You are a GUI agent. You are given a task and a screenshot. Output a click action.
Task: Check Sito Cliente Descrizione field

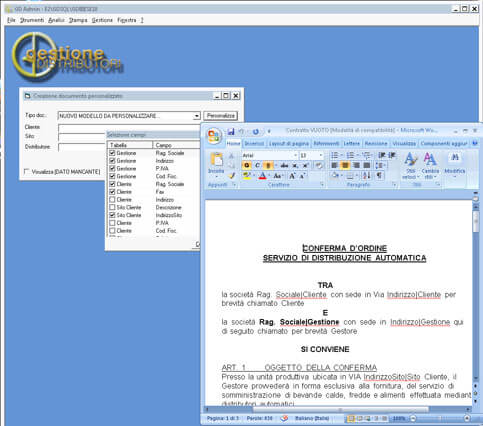[112, 207]
